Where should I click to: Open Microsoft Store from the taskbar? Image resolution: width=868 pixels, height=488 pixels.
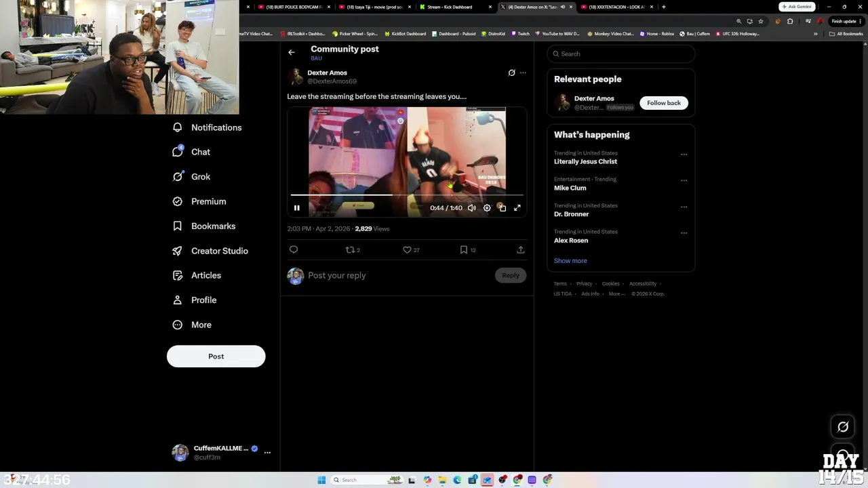(x=472, y=480)
